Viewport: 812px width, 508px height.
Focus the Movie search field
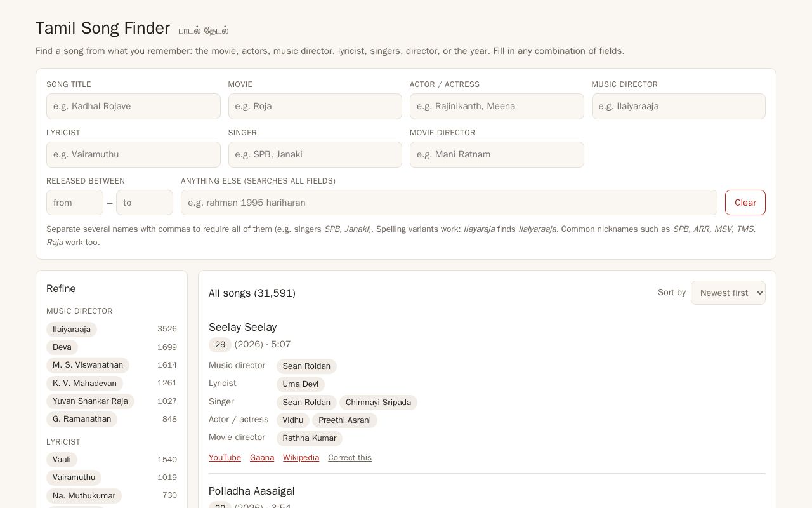[x=315, y=106]
